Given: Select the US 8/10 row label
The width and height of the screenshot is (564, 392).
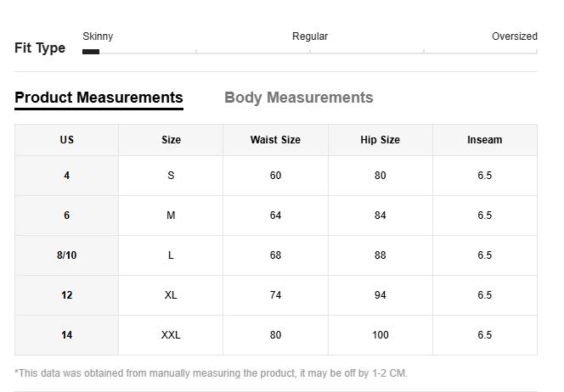Looking at the screenshot, I should click(66, 255).
